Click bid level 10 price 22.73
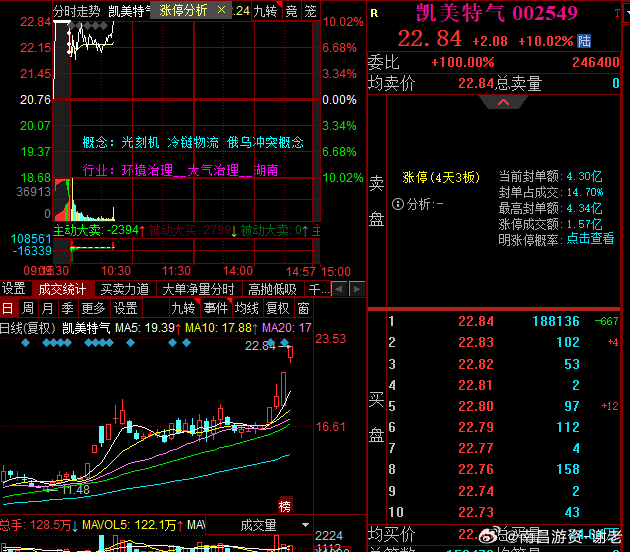This screenshot has width=630, height=552. coord(476,512)
